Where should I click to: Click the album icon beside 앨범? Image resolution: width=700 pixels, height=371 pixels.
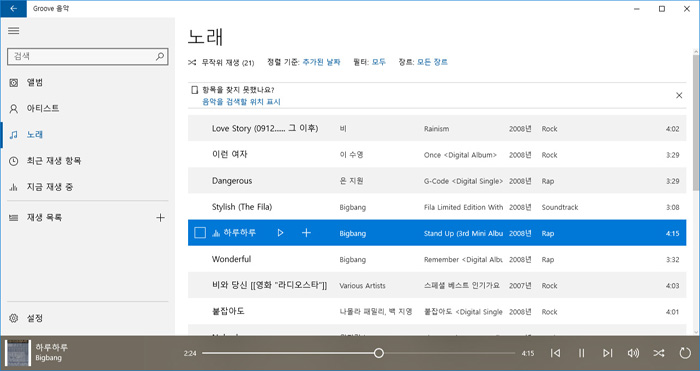point(14,83)
